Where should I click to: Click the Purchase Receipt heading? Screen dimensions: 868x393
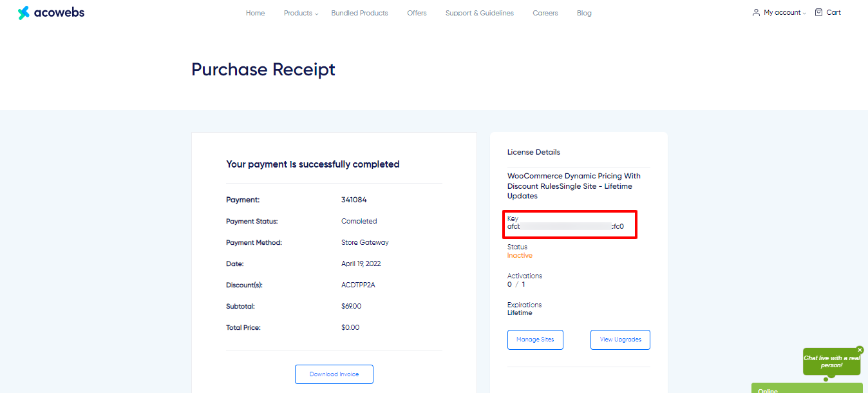click(x=263, y=70)
